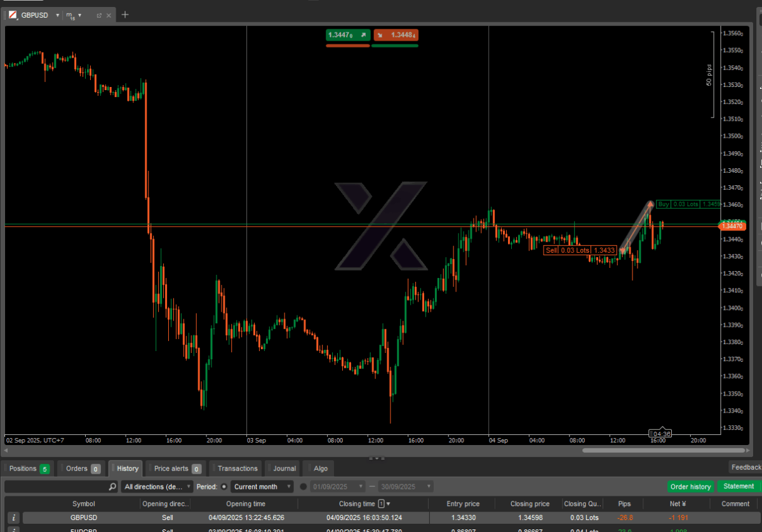Click the red 1.3448 buy price button
Viewport: 762px width, 532px height.
coord(396,36)
